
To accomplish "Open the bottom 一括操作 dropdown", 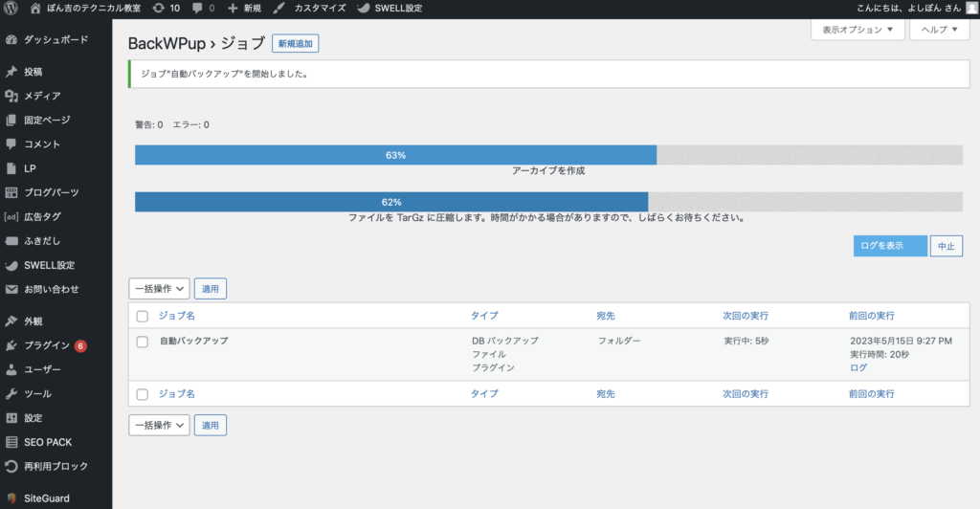I will pos(160,426).
